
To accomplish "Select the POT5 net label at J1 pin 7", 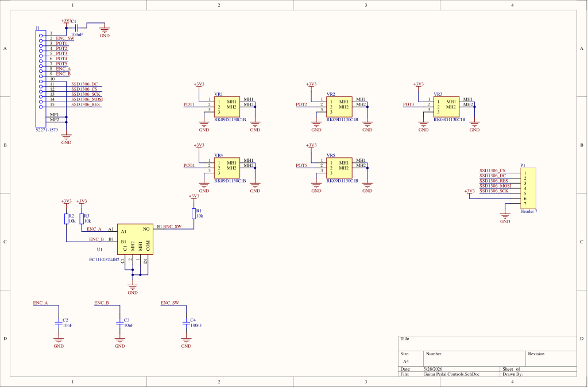I will [x=61, y=64].
